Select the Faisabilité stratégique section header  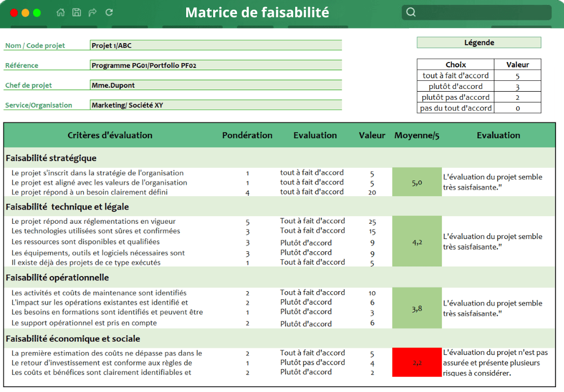coord(51,158)
